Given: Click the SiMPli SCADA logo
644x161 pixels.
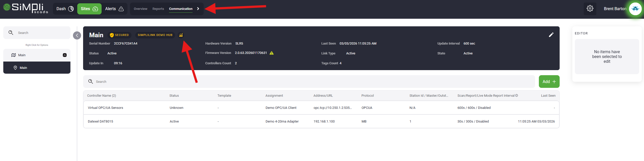Looking at the screenshot, I should pyautogui.click(x=25, y=8).
